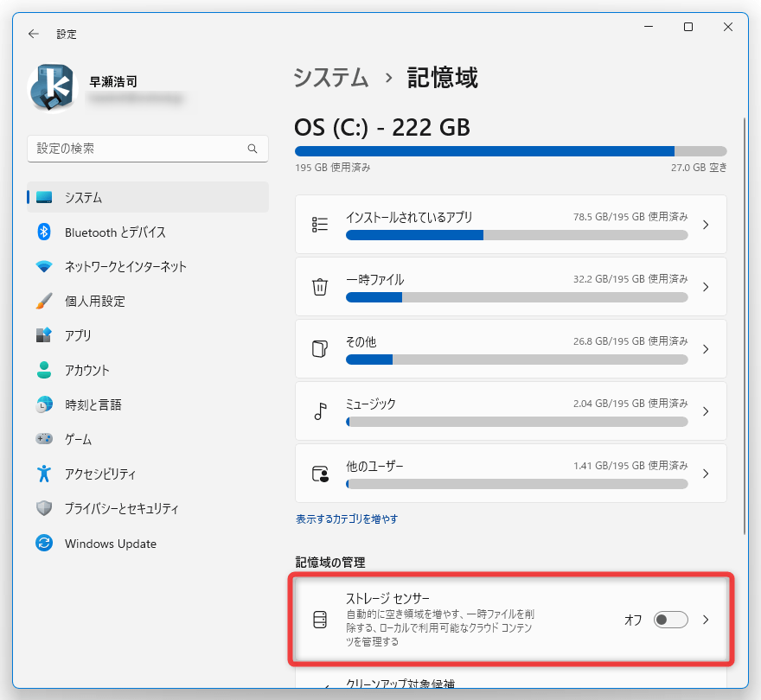The width and height of the screenshot is (761, 700).
Task: Open 他のユーザー storage category
Action: click(510, 473)
